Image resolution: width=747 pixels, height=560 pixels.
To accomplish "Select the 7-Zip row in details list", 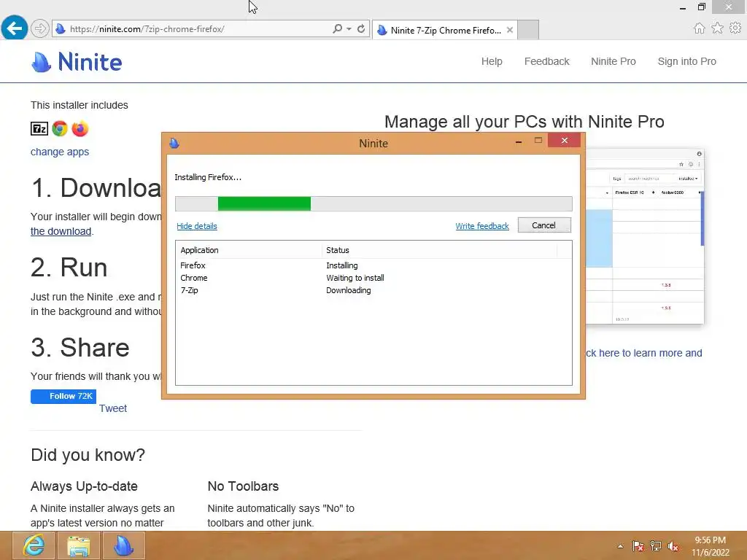I will (373, 290).
